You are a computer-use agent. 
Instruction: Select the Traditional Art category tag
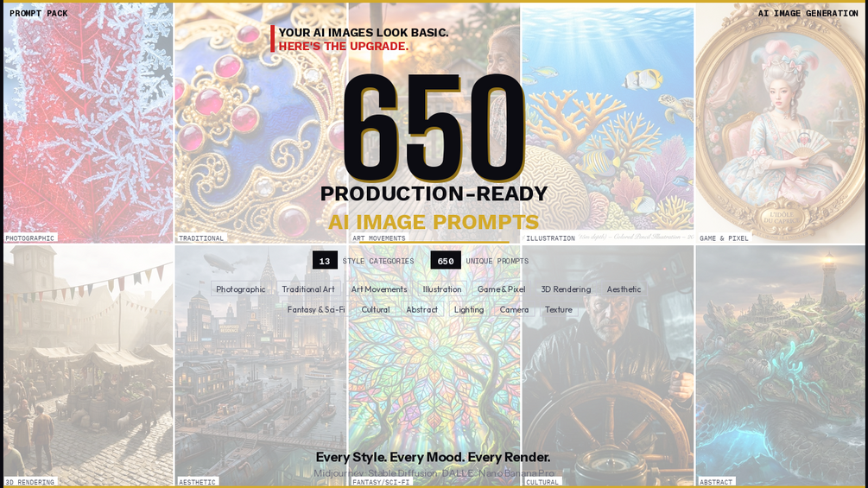coord(307,288)
